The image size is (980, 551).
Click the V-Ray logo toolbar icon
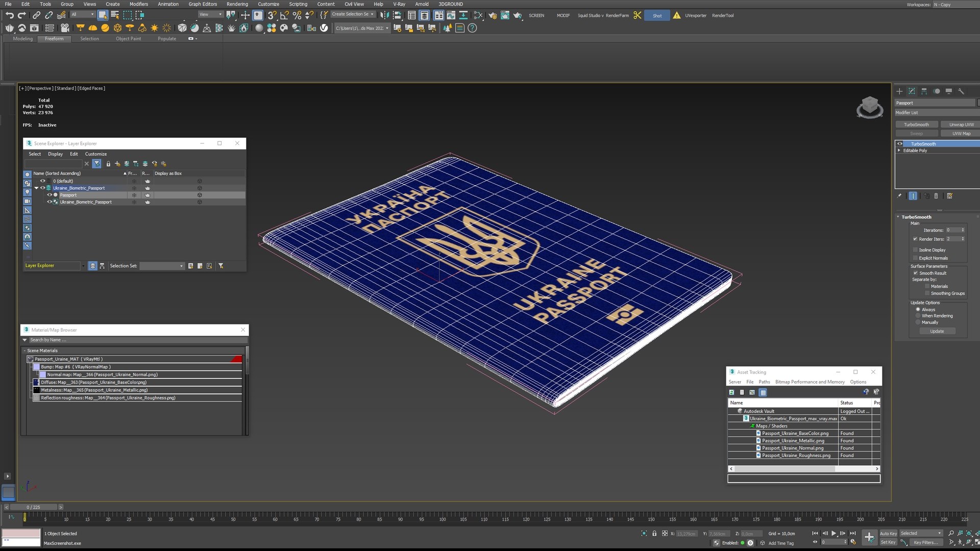(x=324, y=28)
